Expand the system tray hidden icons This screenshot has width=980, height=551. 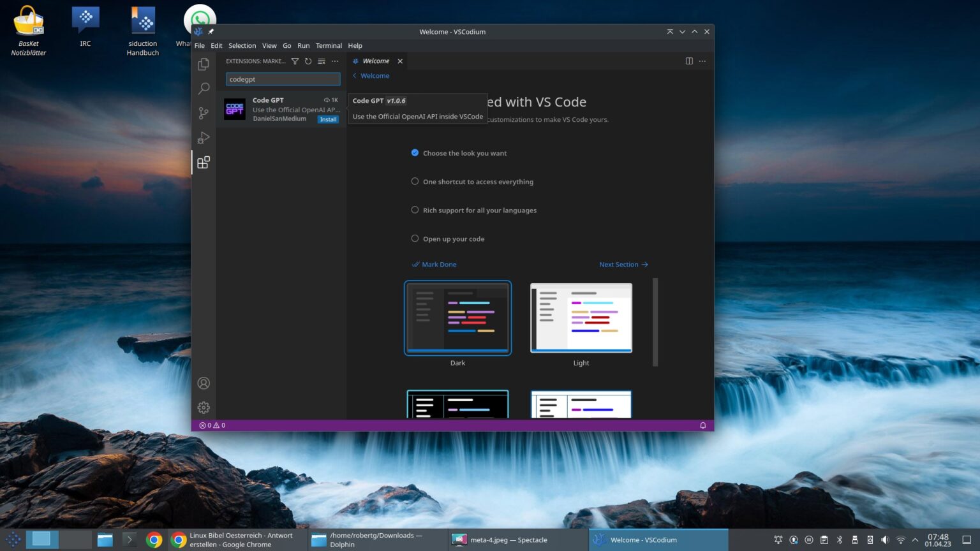pyautogui.click(x=914, y=539)
